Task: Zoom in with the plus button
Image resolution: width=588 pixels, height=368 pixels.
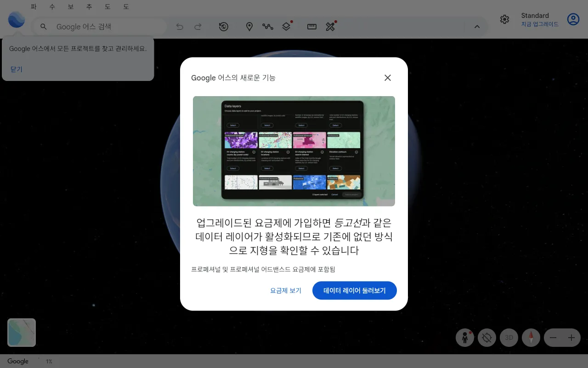Action: click(571, 338)
